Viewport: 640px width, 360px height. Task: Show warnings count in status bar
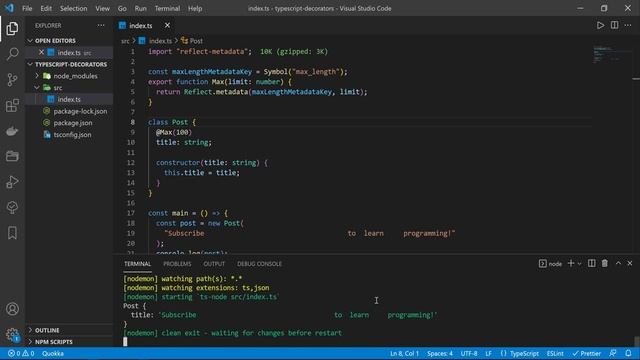pyautogui.click(x=28, y=353)
